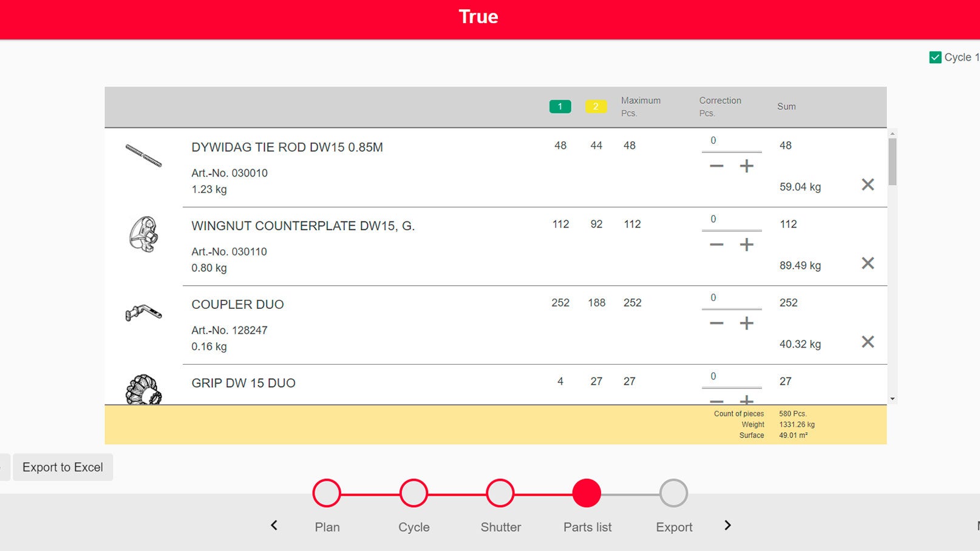Image resolution: width=980 pixels, height=551 pixels.
Task: Go to the next step arrow
Action: pos(727,526)
